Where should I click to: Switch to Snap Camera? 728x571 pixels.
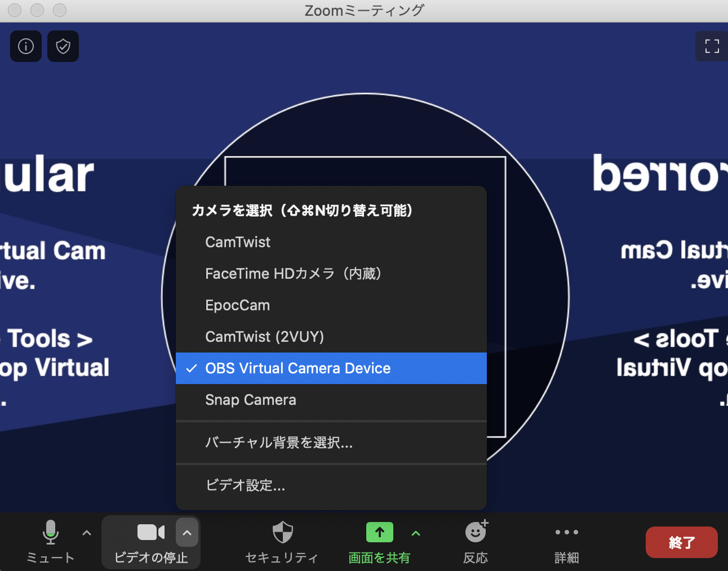coord(250,400)
